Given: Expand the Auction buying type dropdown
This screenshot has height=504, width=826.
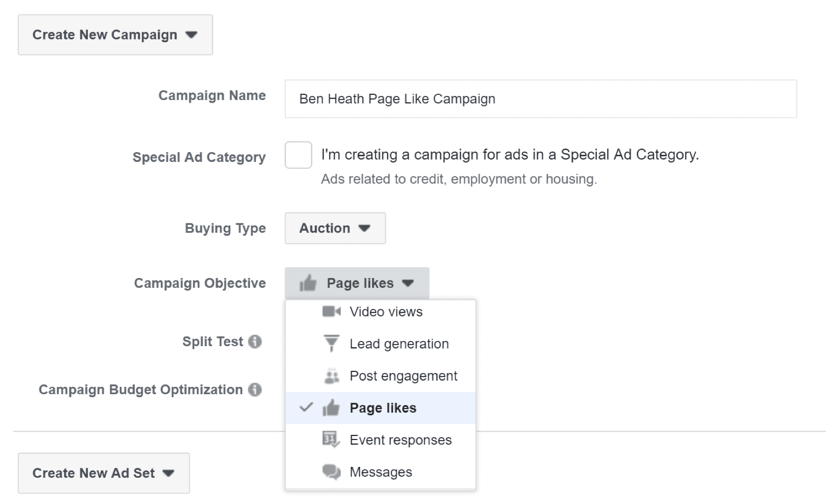Looking at the screenshot, I should (335, 228).
